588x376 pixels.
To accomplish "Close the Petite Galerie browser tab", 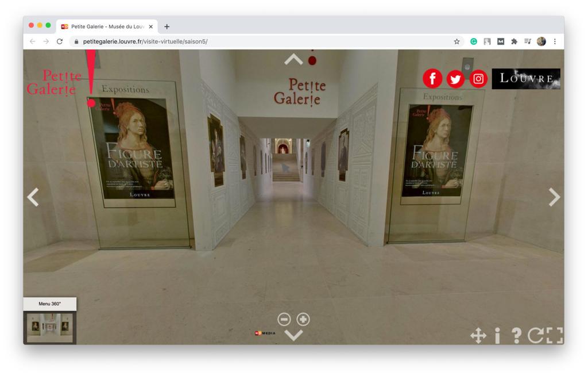I will (x=151, y=26).
